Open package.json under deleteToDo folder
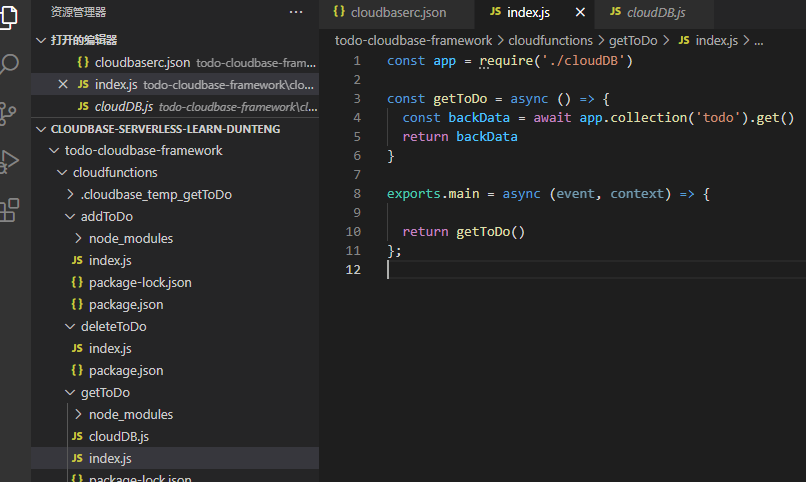The height and width of the screenshot is (482, 806). click(125, 371)
